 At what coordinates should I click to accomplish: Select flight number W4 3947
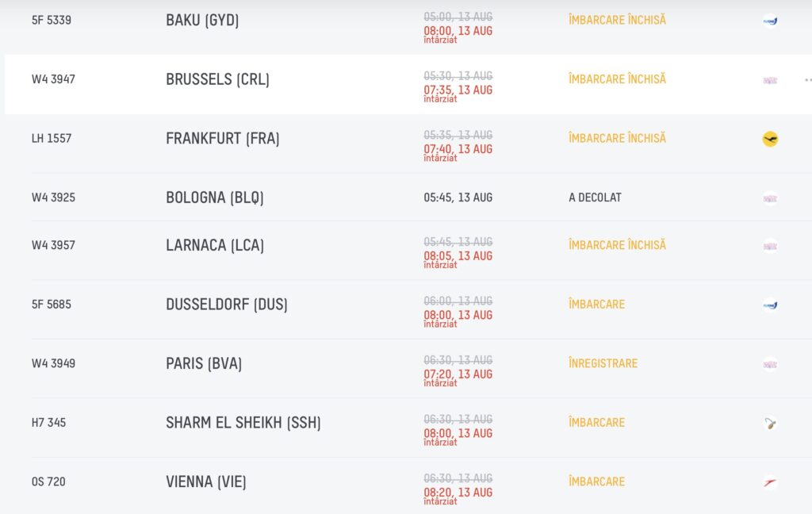(53, 79)
